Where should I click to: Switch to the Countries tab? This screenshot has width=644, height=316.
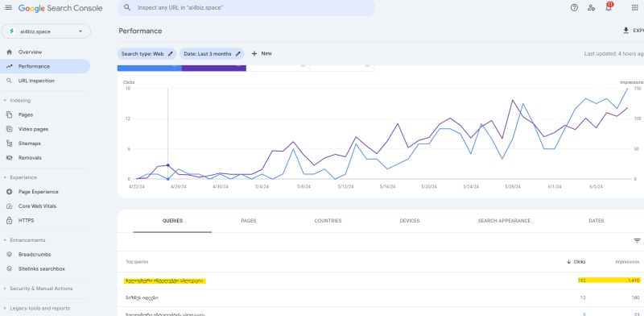coord(328,221)
